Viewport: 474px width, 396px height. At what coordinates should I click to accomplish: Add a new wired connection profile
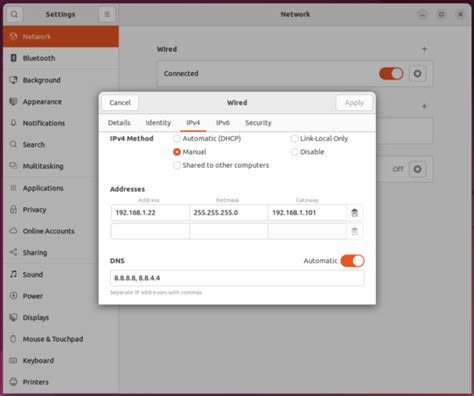[424, 49]
